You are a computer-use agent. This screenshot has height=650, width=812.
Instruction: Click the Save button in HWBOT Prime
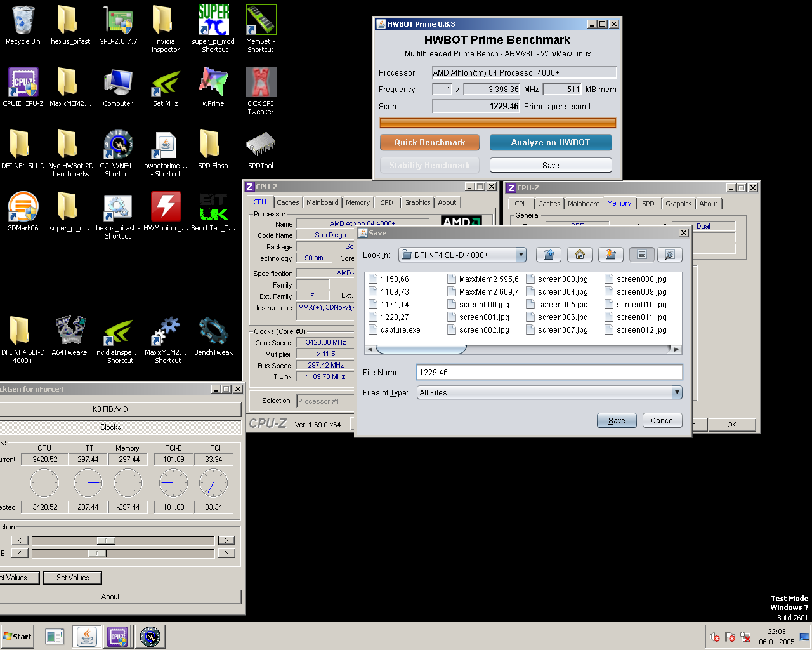pyautogui.click(x=551, y=165)
